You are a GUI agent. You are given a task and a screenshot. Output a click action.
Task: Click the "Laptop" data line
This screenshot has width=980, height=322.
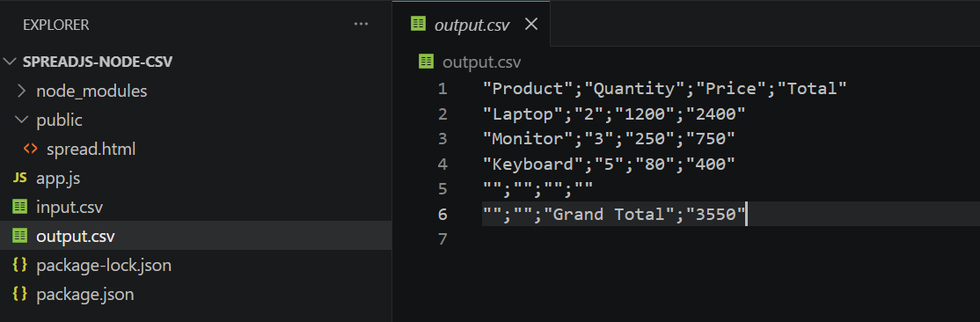pyautogui.click(x=614, y=113)
